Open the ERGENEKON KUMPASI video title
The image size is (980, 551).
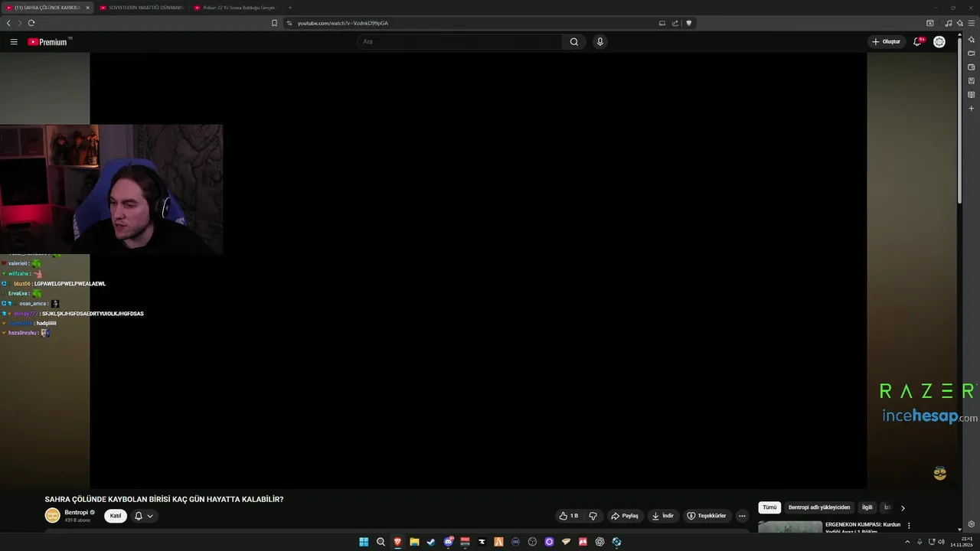click(863, 527)
